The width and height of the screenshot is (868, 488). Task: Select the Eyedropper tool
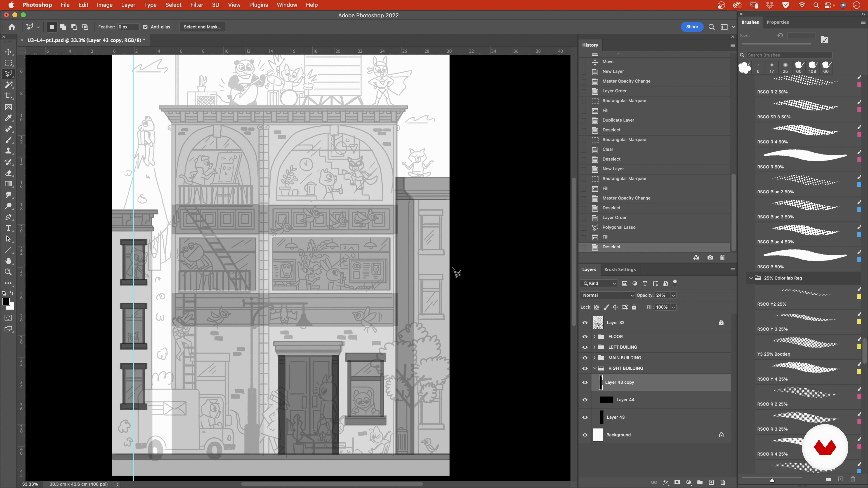pyautogui.click(x=8, y=118)
